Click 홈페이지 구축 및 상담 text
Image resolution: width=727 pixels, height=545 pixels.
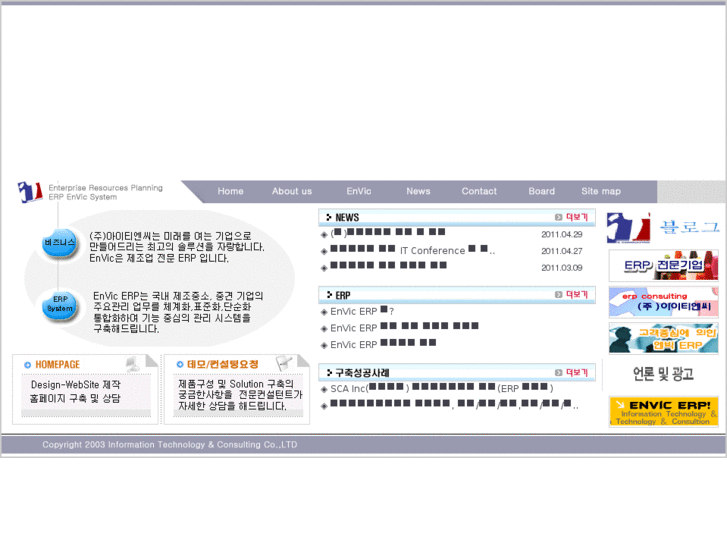(75, 398)
